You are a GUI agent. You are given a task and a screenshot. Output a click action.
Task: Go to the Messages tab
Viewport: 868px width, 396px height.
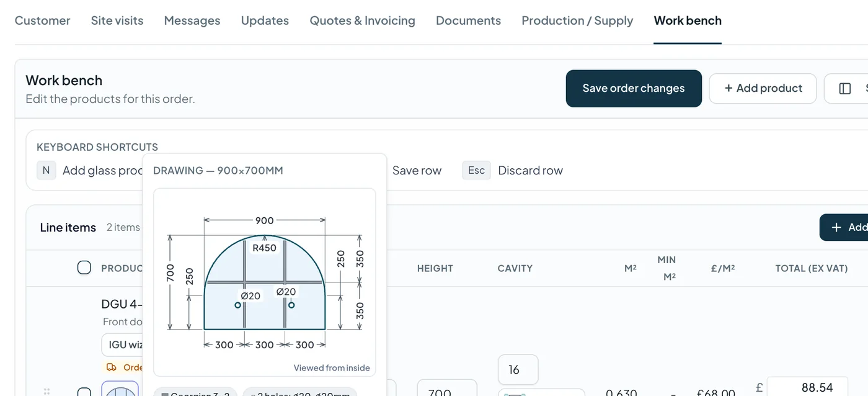192,20
